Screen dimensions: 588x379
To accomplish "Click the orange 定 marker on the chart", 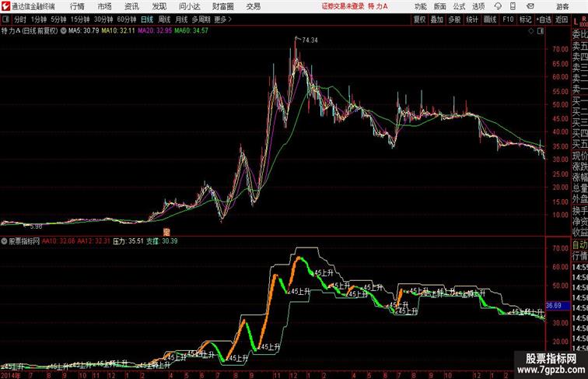I will pyautogui.click(x=166, y=232).
